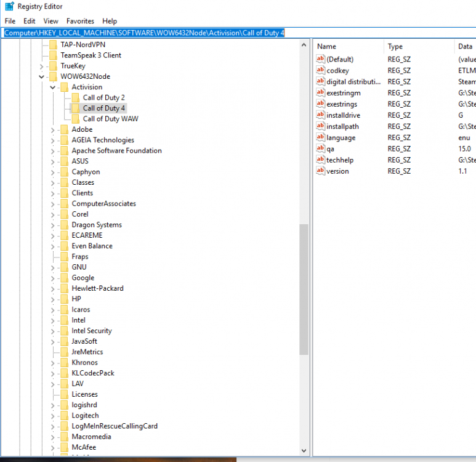Screen dimensions: 476x462
Task: Click the icon beside the installpath value
Action: (x=320, y=126)
